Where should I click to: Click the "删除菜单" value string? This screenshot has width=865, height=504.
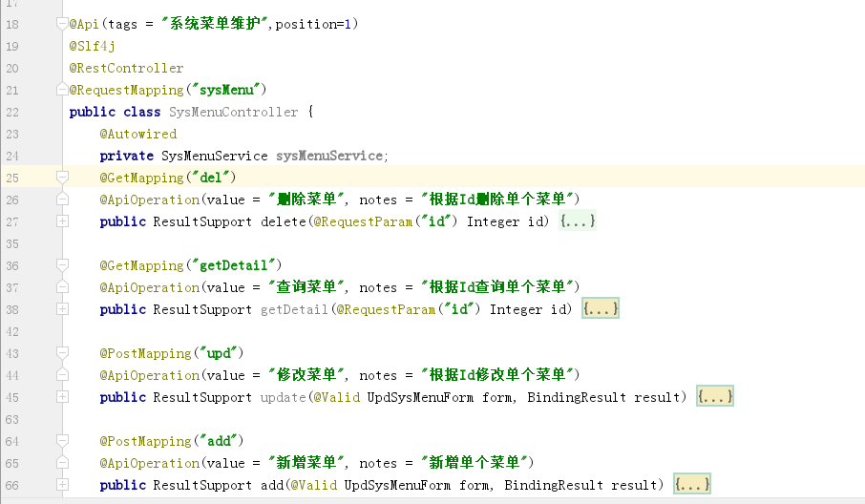[306, 199]
